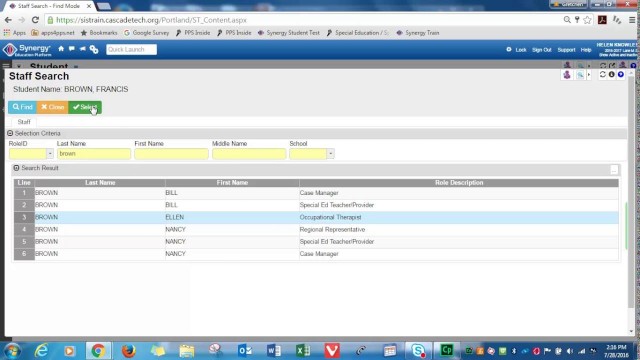The image size is (640, 360).
Task: Open the School dropdown
Action: (330, 154)
